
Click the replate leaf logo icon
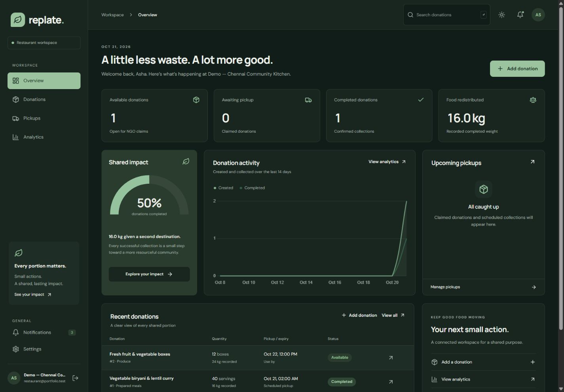coord(18,20)
